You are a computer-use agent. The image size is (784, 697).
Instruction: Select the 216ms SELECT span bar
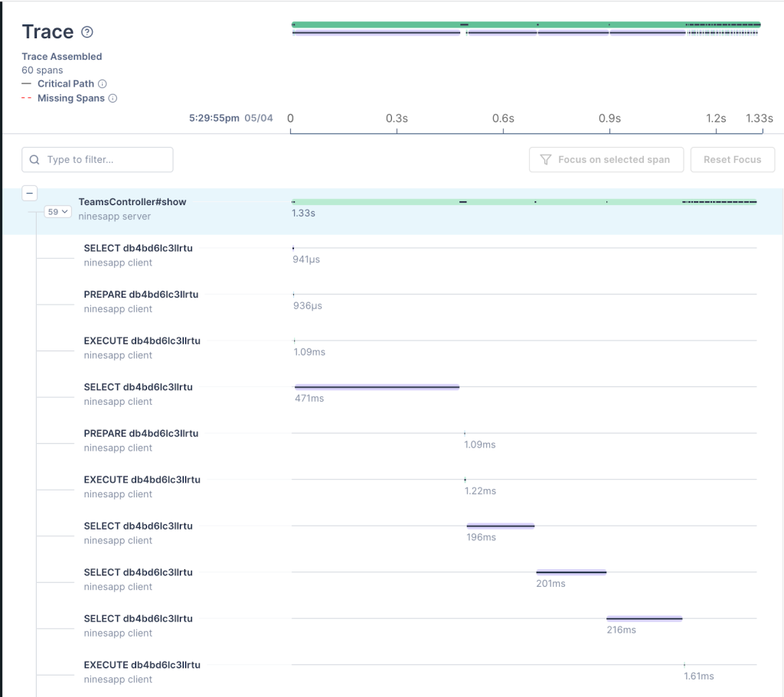click(644, 618)
